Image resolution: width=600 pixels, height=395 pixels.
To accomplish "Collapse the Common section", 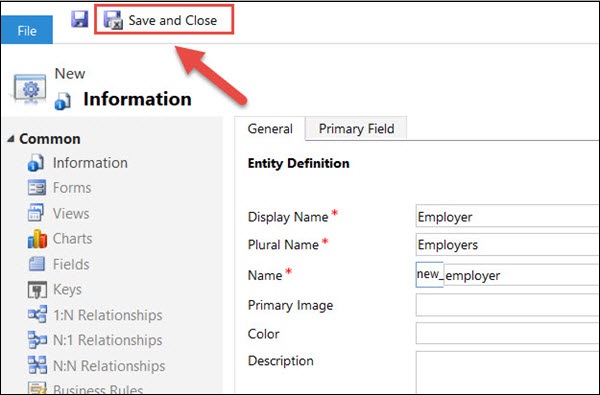I will [10, 139].
